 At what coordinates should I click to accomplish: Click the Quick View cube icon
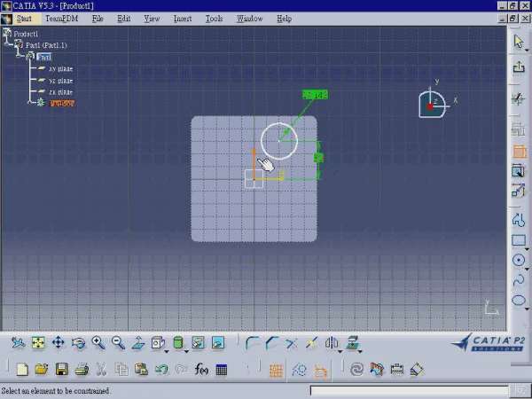(158, 342)
